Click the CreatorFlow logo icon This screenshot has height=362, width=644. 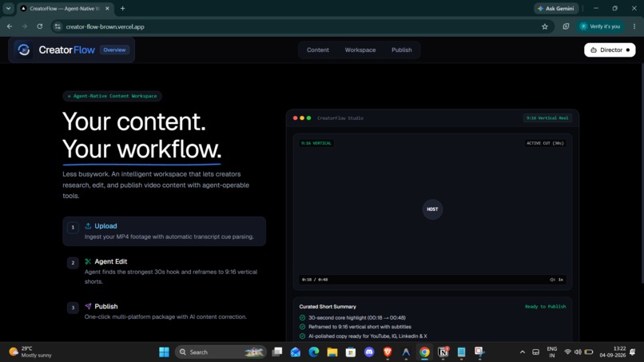pos(24,50)
